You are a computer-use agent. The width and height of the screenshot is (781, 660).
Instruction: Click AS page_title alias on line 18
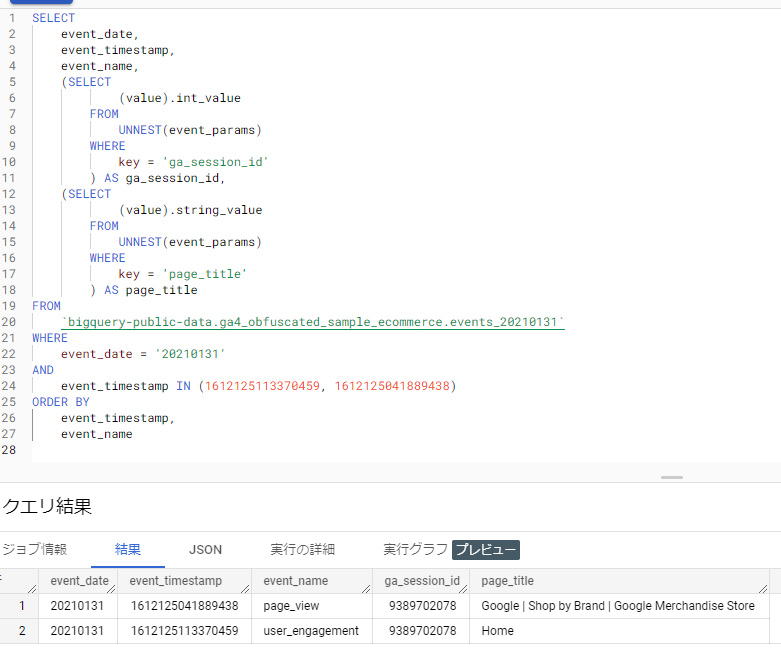click(150, 290)
